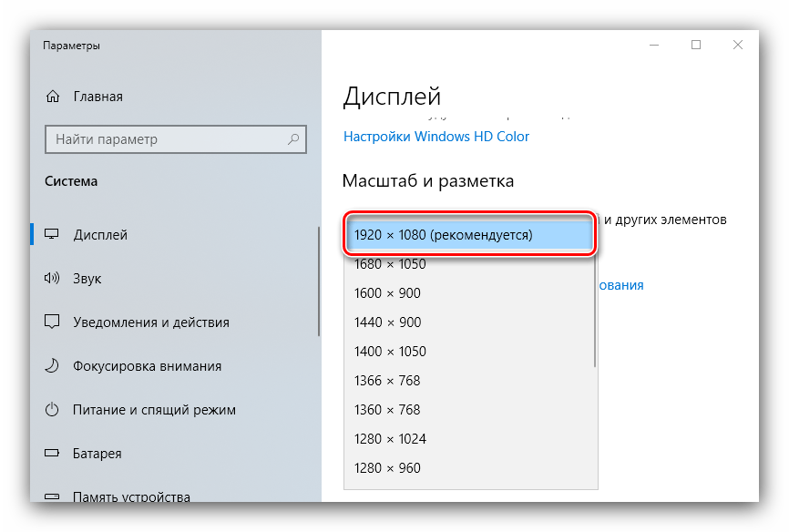The image size is (789, 532).
Task: Select 1280 × 1024 resolution entry
Action: tap(390, 439)
